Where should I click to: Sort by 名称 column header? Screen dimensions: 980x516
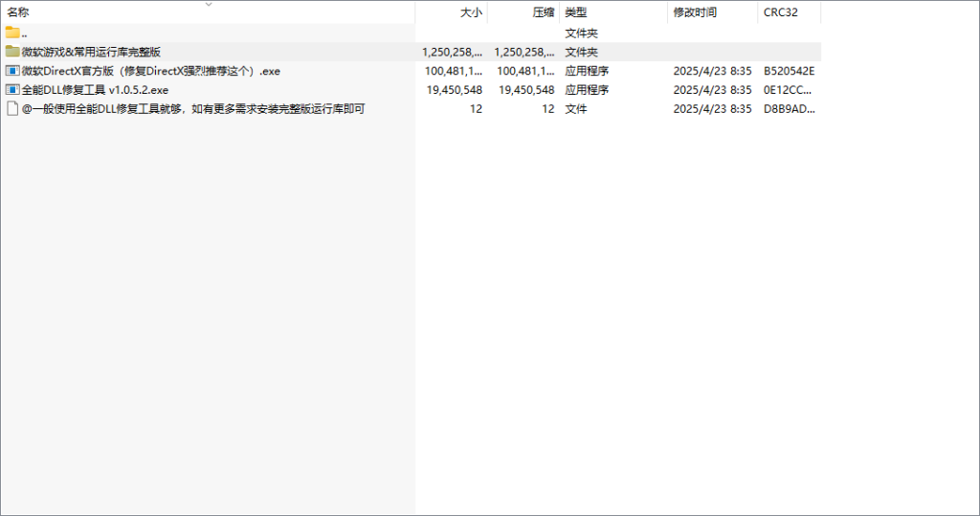pyautogui.click(x=208, y=11)
